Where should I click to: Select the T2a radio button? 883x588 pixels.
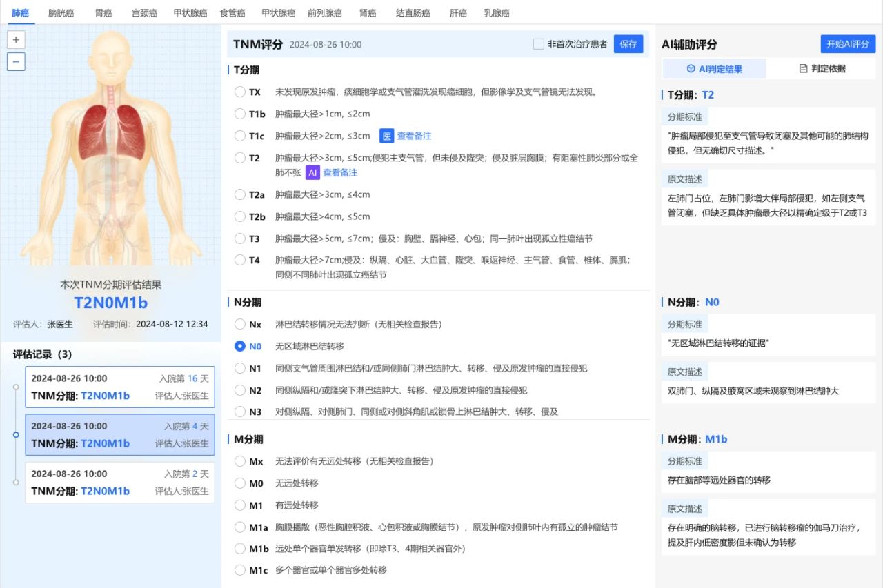coord(240,194)
